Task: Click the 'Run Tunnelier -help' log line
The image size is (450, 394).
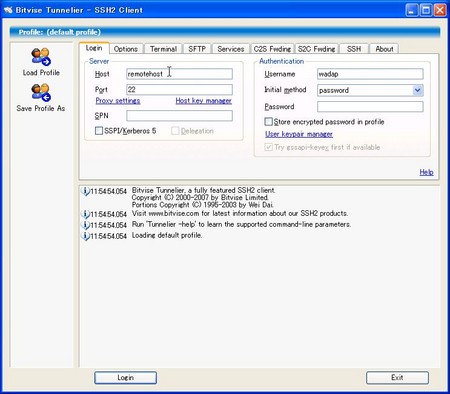Action: point(241,224)
